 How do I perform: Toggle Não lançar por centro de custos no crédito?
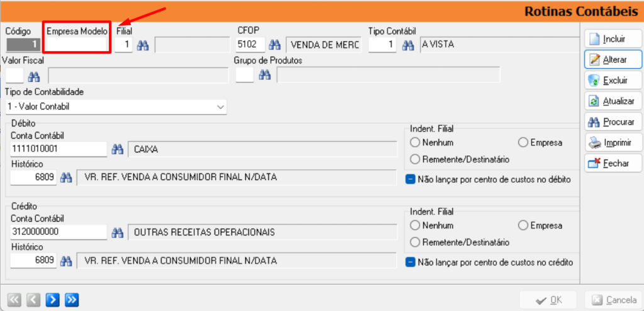(x=409, y=262)
